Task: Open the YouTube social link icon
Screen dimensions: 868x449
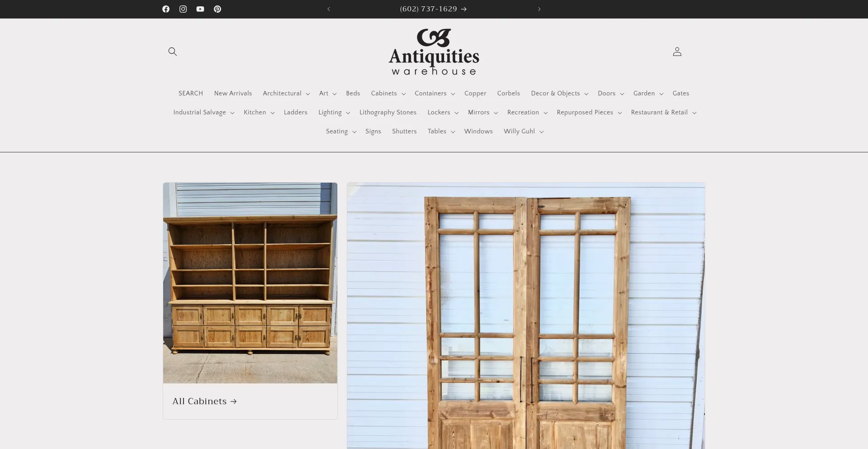Action: pos(200,9)
